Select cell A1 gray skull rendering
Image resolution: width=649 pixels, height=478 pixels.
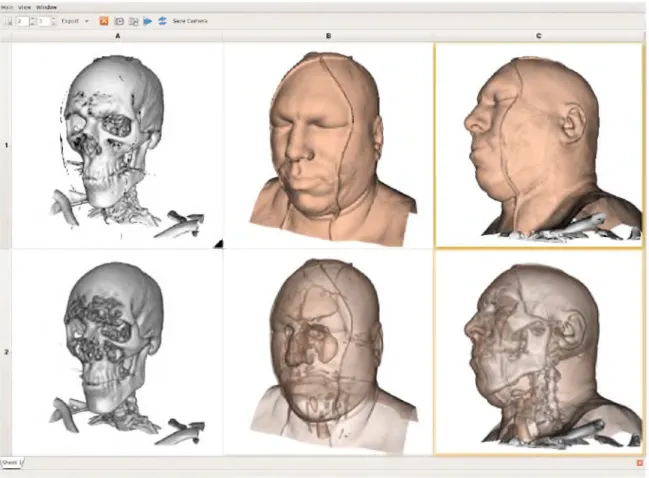(x=118, y=145)
